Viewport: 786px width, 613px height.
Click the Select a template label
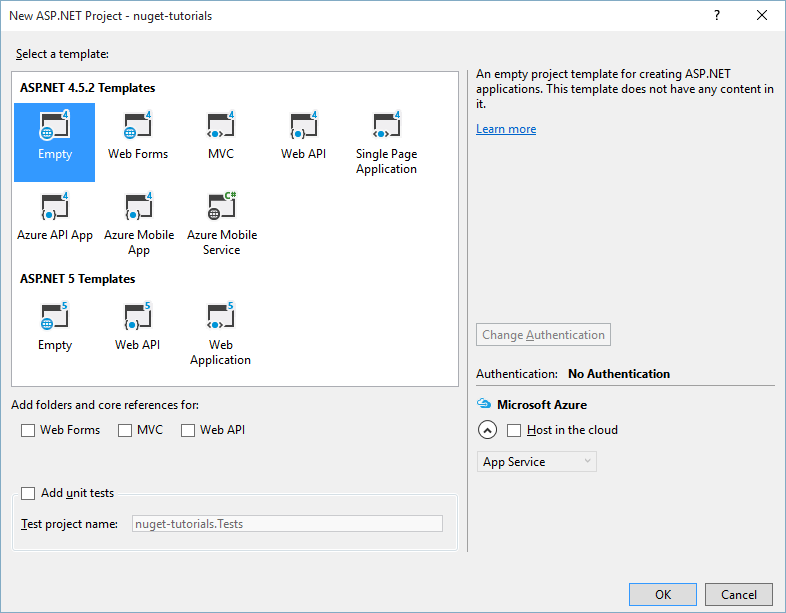coord(62,54)
